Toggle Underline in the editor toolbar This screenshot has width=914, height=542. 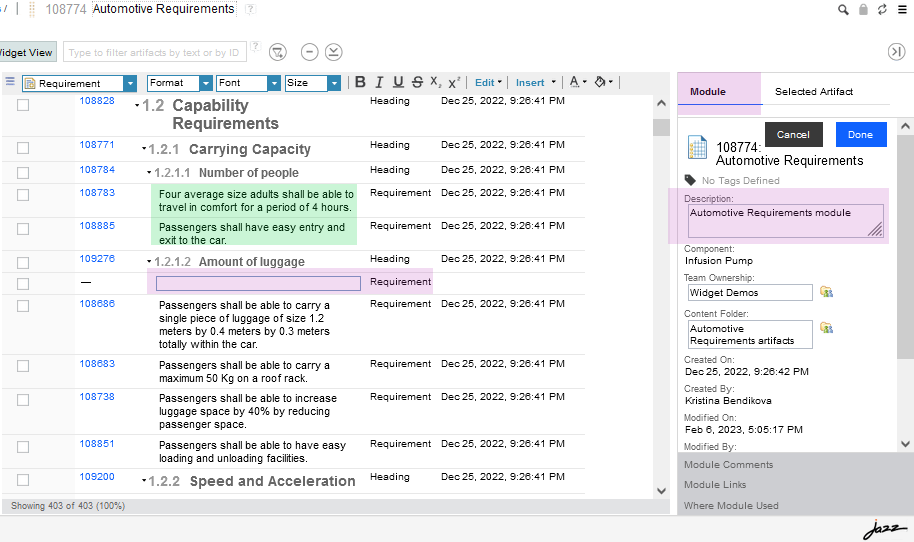coord(398,83)
